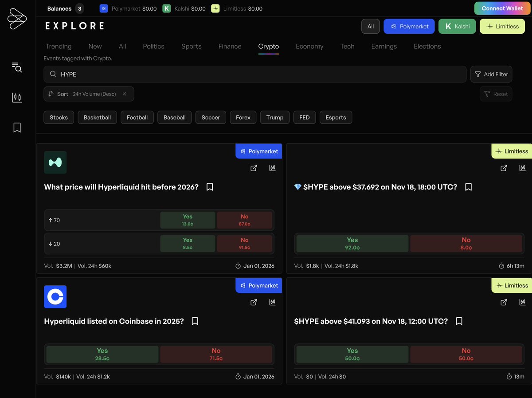Bookmark 'What price will Hyperliquid hit before 2026?'
Image resolution: width=532 pixels, height=398 pixels.
210,187
